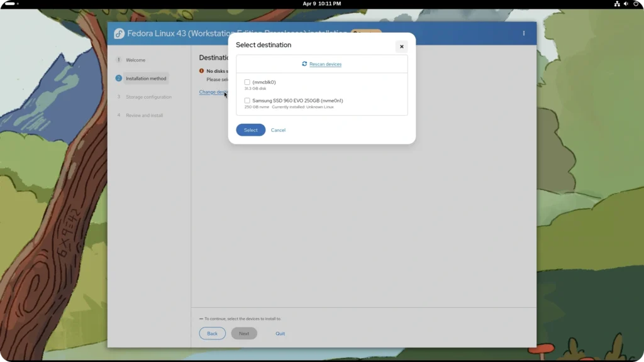
Task: Open the installer kebab menu
Action: (524, 33)
